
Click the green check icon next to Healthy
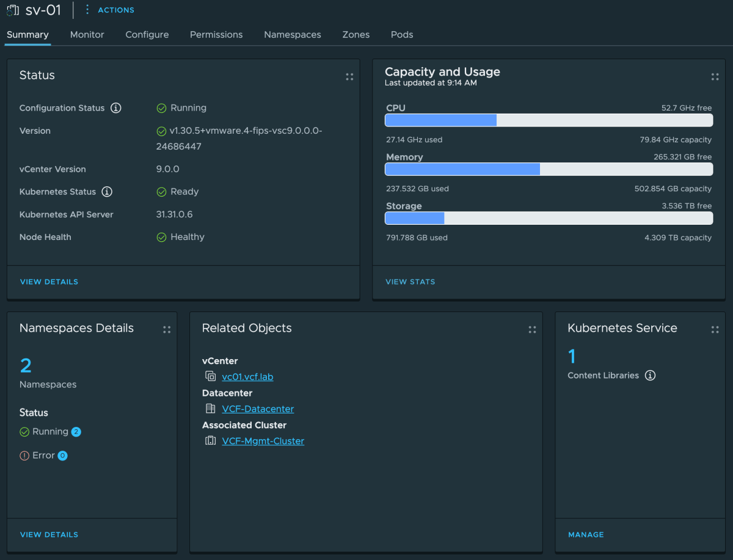point(161,237)
